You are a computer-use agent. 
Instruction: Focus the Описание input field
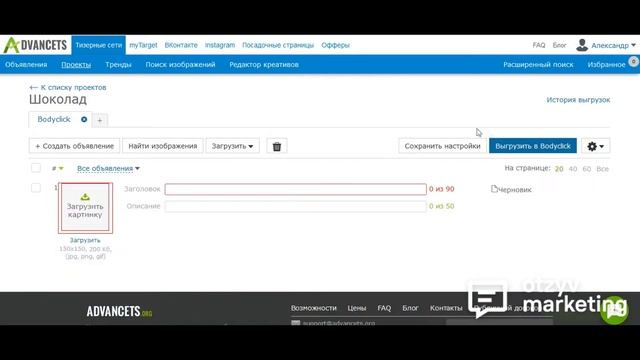coord(296,206)
